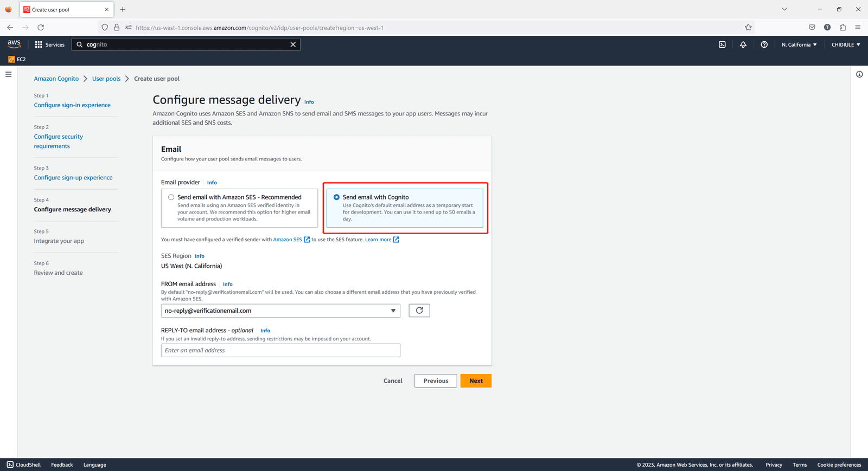Click the browser reload button

[x=41, y=27]
